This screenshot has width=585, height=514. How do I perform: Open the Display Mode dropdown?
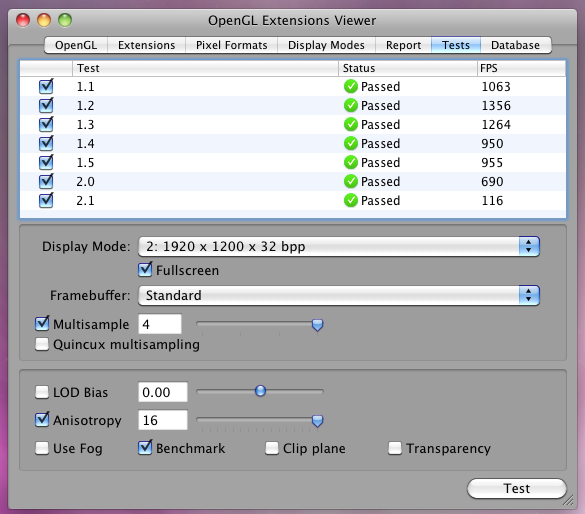339,246
